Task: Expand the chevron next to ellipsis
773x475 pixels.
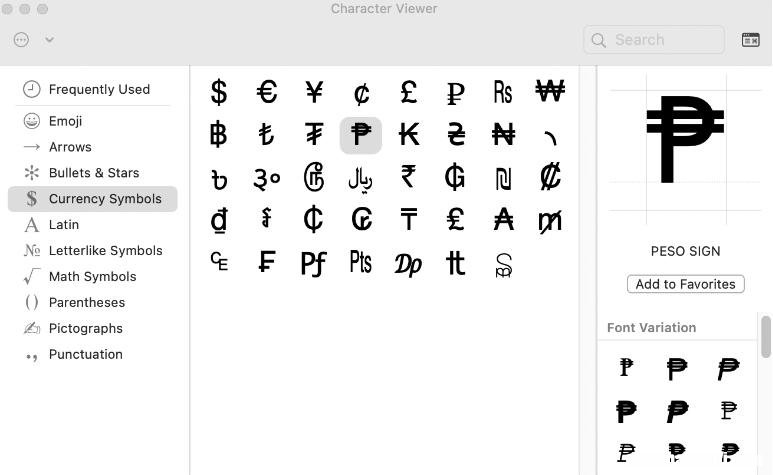Action: click(x=49, y=39)
